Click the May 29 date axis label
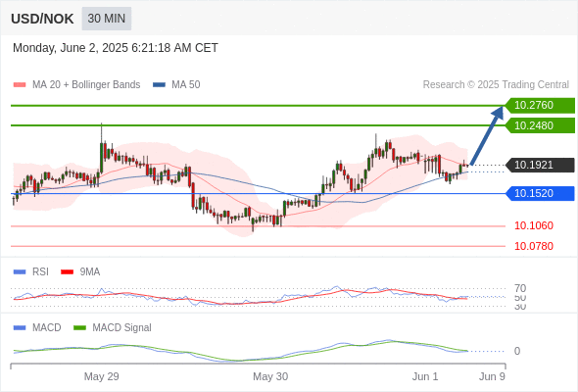The image size is (578, 392). pos(101,376)
